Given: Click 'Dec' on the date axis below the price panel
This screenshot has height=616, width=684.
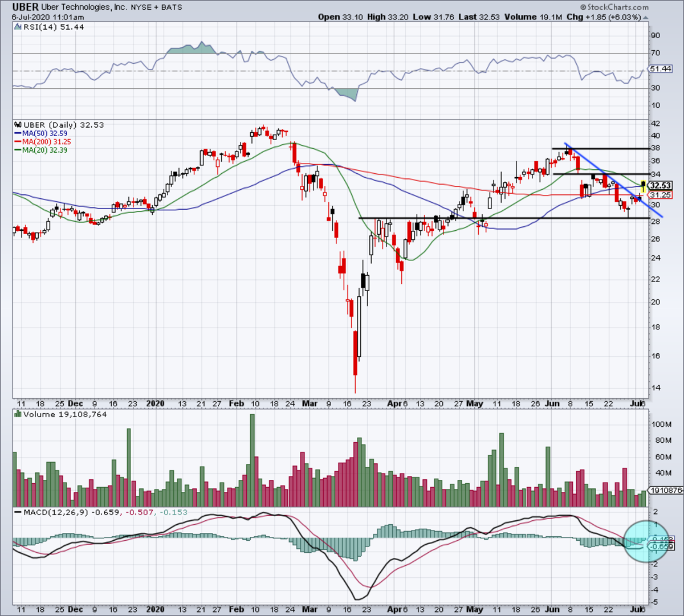Looking at the screenshot, I should 75,403.
